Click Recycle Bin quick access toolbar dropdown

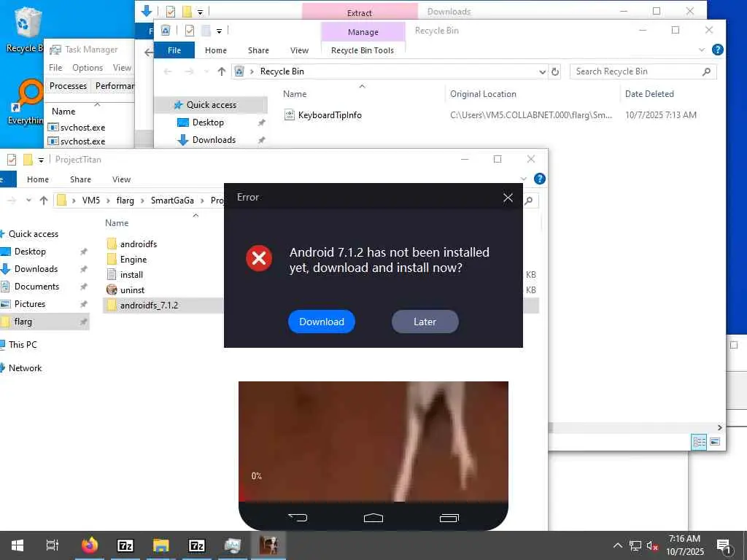pyautogui.click(x=219, y=31)
